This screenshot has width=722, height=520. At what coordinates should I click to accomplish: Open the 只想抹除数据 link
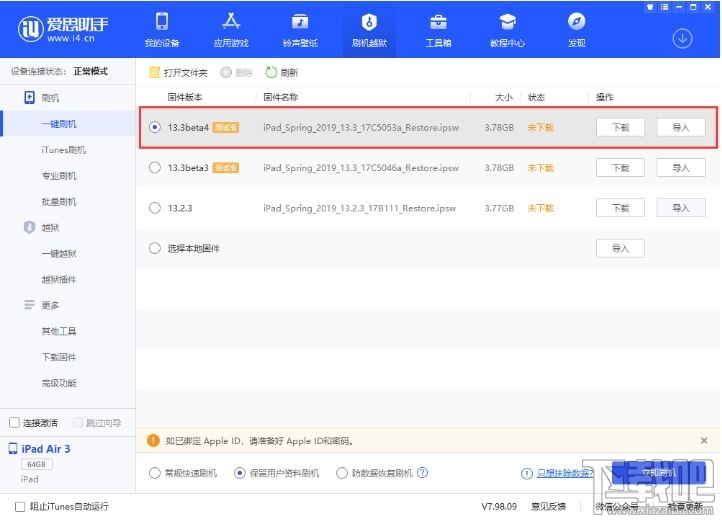[x=565, y=473]
